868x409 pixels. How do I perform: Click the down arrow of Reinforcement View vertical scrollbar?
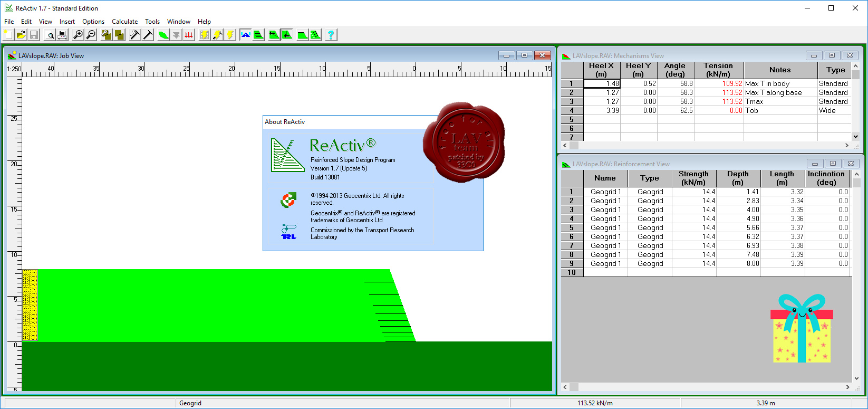[x=856, y=378]
